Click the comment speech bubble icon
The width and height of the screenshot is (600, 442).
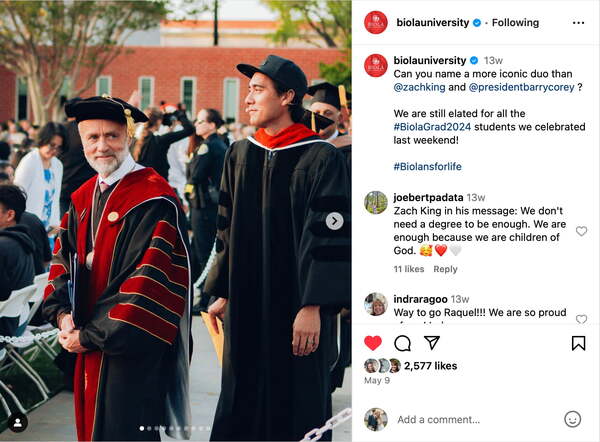(x=403, y=343)
